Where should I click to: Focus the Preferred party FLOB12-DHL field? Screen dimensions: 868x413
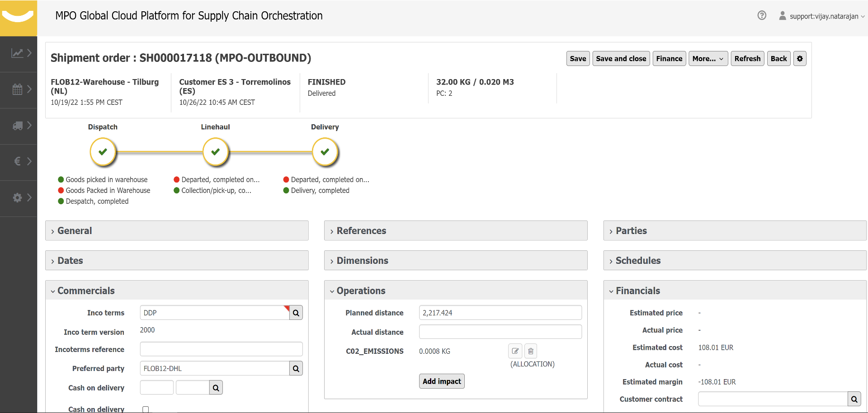(215, 369)
